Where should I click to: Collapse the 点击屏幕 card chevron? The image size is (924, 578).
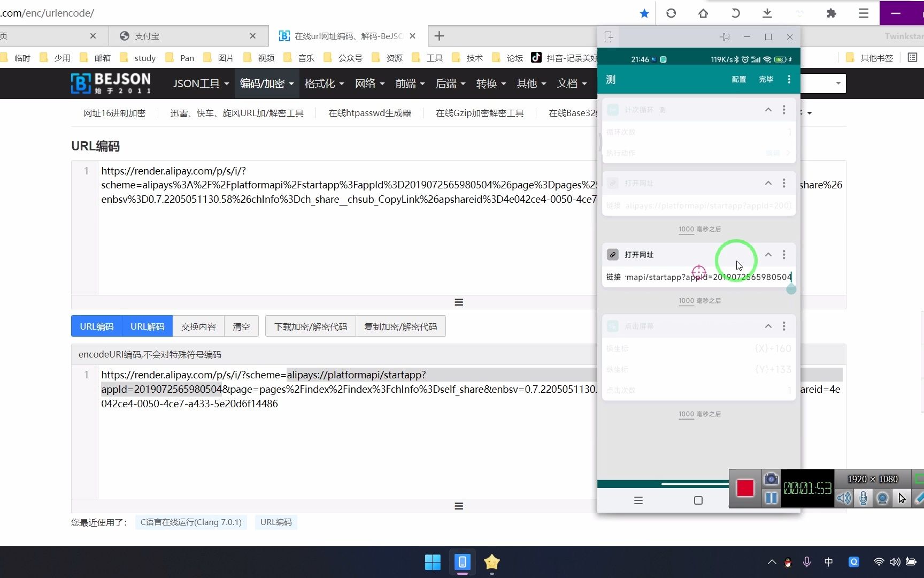click(x=768, y=326)
